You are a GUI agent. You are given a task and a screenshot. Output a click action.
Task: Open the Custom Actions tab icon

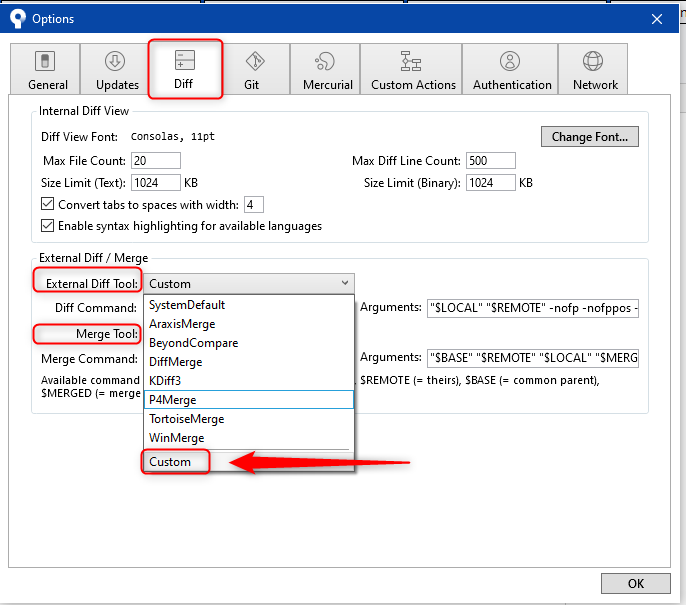412,61
